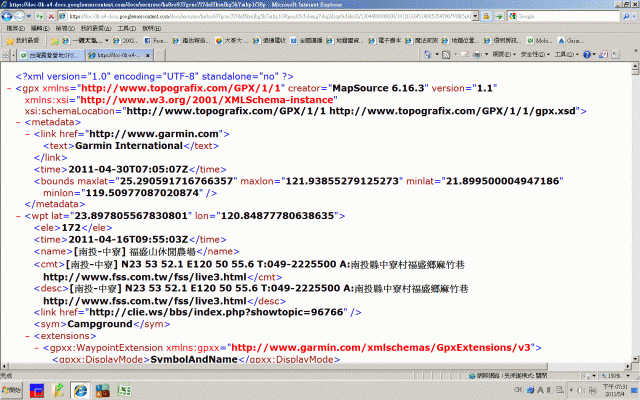This screenshot has height=400, width=640.
Task: Open the Excel icon on the taskbar
Action: click(124, 391)
